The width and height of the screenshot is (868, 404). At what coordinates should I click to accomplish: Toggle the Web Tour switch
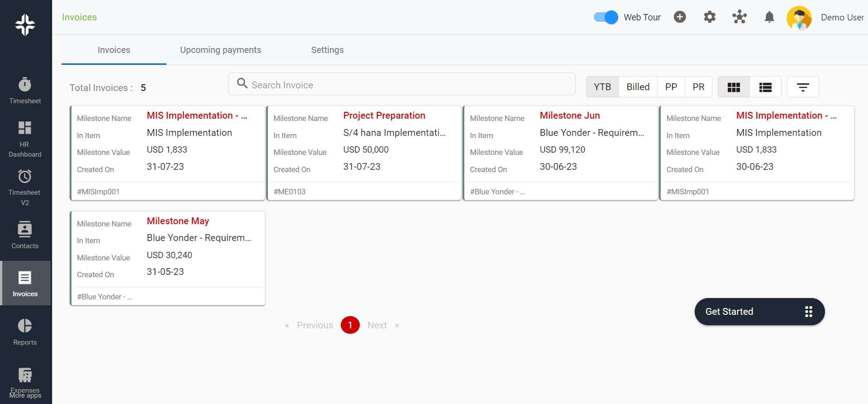coord(606,17)
